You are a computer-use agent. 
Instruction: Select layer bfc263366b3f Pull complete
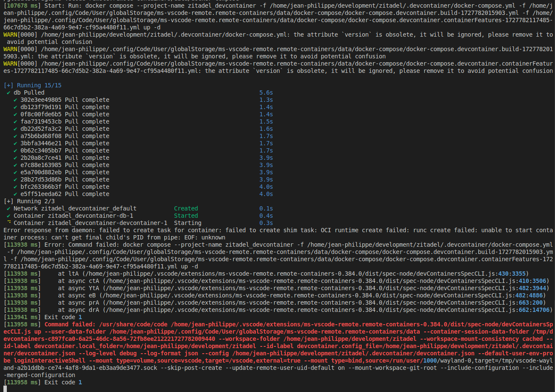click(65, 187)
